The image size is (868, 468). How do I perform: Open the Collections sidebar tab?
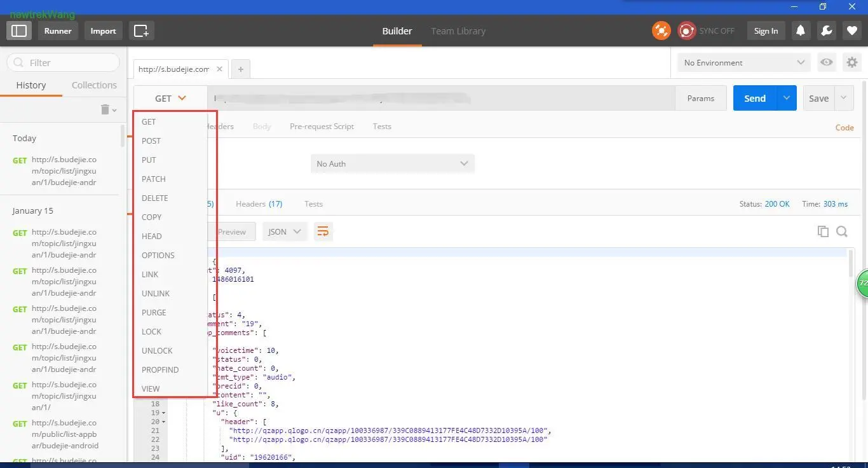pos(94,85)
